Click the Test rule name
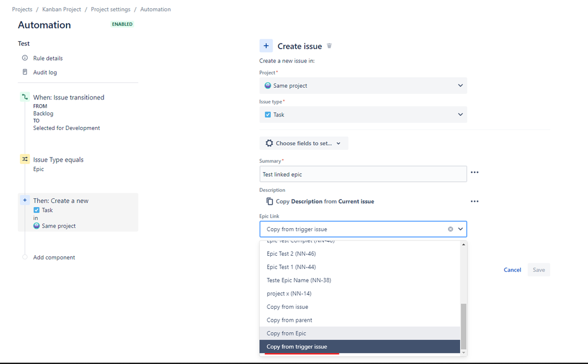588x364 pixels. 24,44
